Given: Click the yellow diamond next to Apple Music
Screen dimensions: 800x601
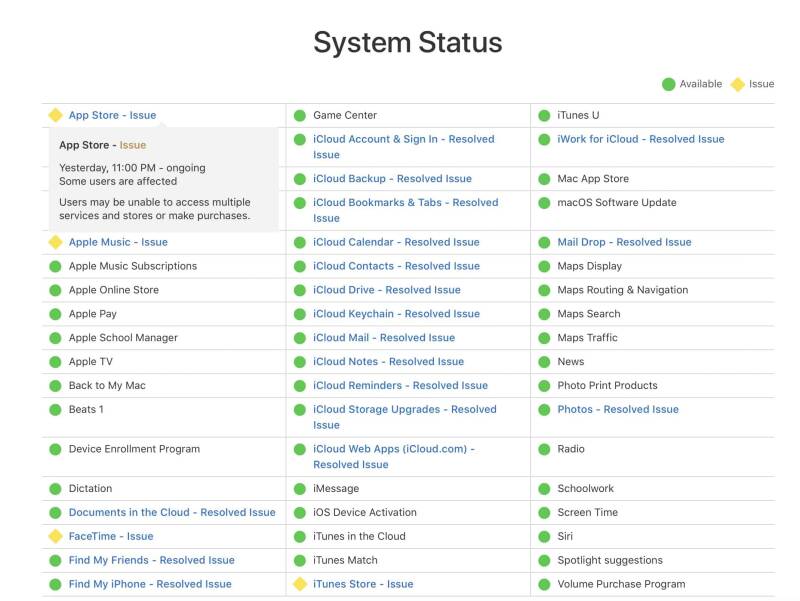Looking at the screenshot, I should pyautogui.click(x=55, y=242).
